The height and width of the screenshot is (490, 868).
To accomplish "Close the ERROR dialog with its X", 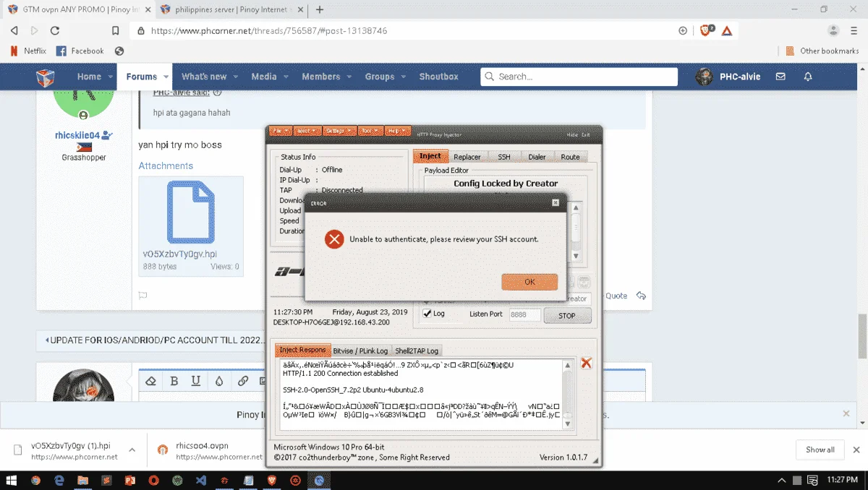I will tap(555, 203).
